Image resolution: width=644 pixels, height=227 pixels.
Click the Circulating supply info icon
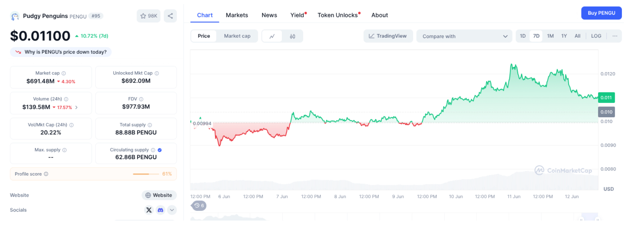point(153,150)
